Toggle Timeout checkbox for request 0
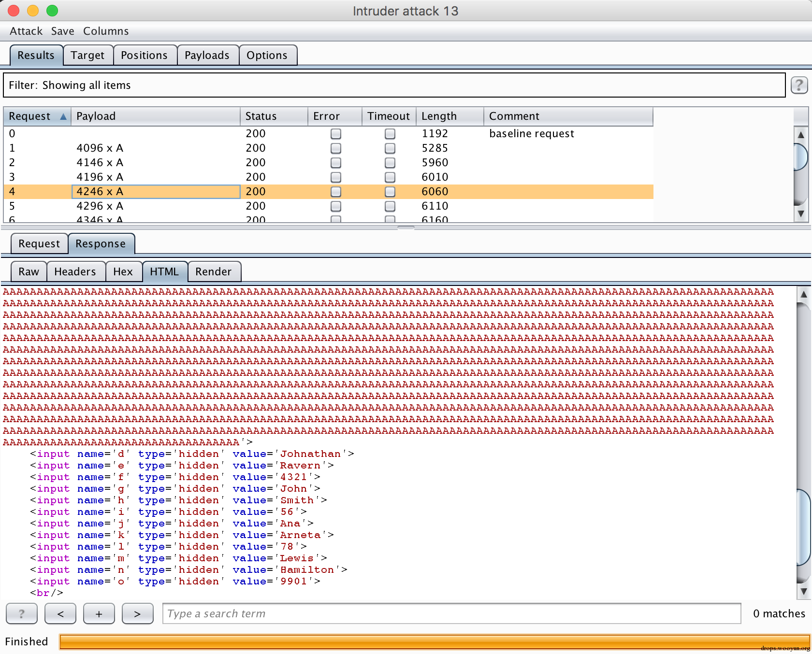Screen dimensions: 812x654 pos(390,134)
